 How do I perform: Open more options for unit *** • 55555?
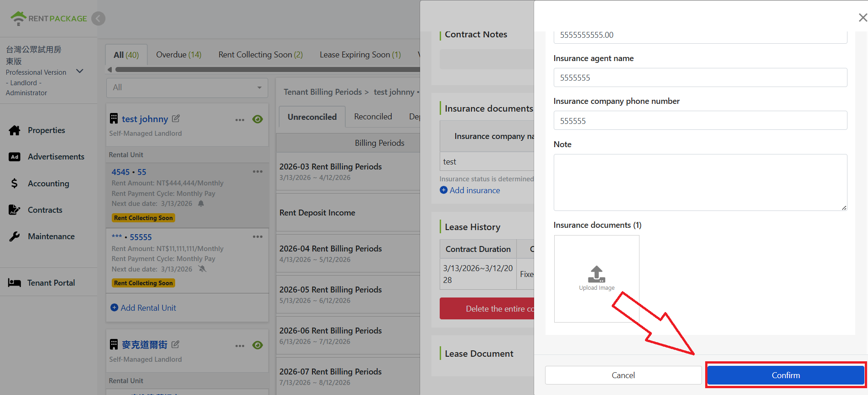click(x=258, y=237)
